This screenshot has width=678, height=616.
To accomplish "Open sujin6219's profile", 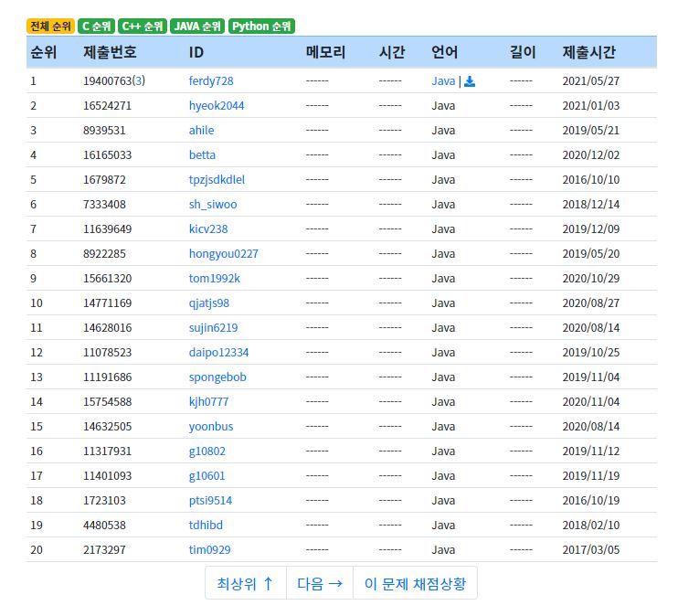I will tap(213, 327).
